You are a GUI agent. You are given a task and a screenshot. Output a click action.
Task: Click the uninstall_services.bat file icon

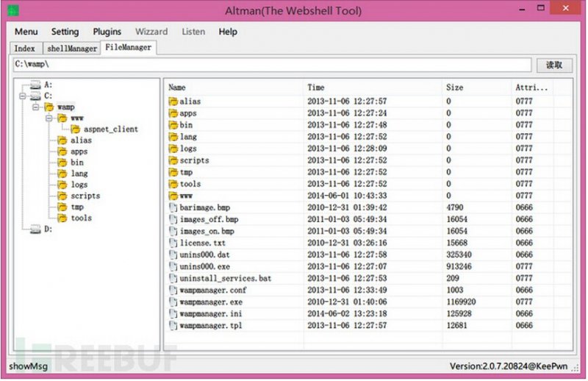[x=173, y=279]
